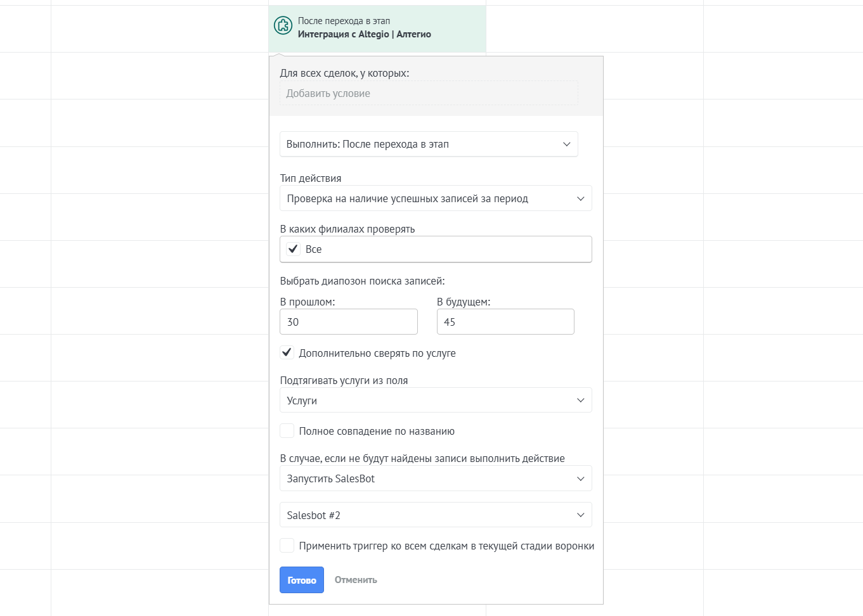Uncheck 'Дополнительно сверять по услуге'
The image size is (863, 616).
point(287,352)
